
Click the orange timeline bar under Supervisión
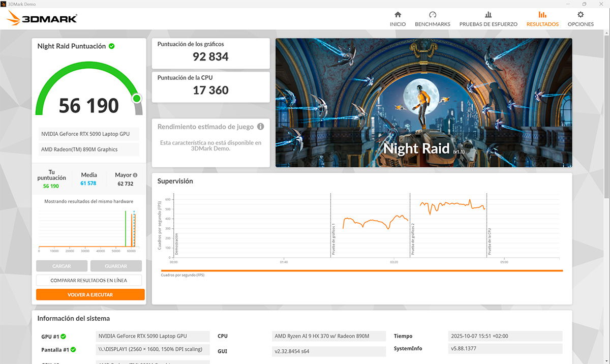click(361, 270)
